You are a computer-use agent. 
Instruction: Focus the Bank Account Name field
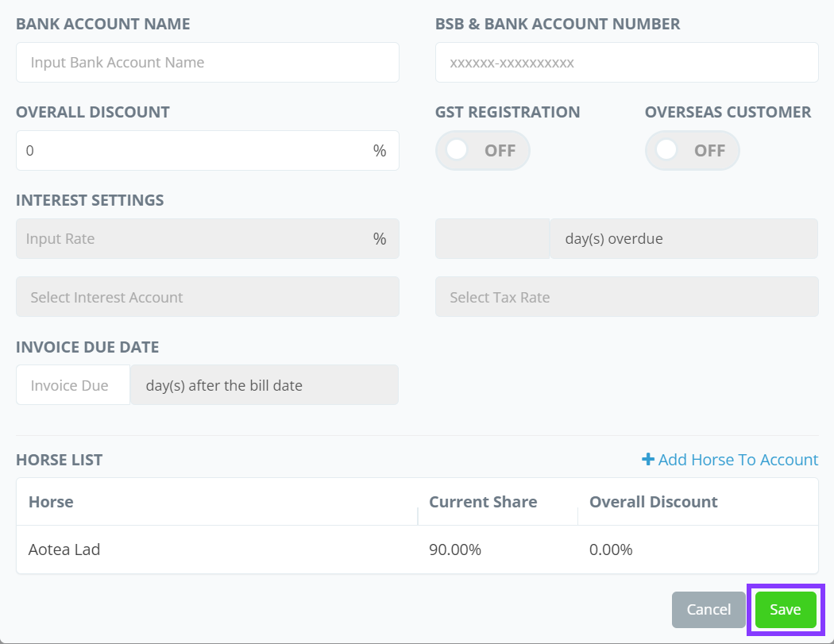tap(207, 63)
